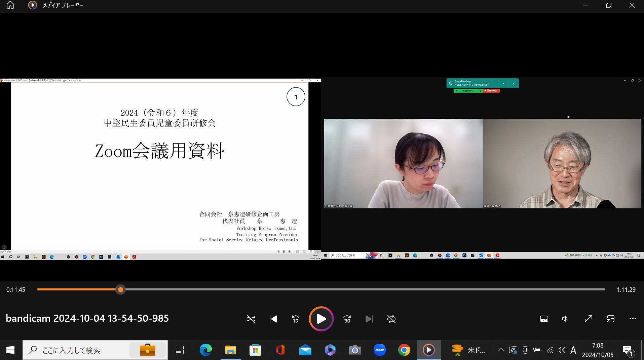Screen dimensions: 644x360
Task: Skip back 10 seconds
Action: [296, 319]
